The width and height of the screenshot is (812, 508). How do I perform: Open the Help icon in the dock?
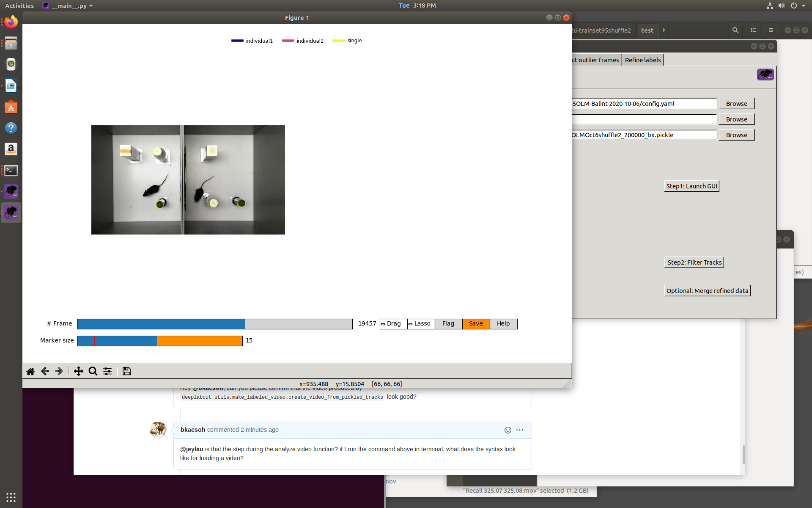point(11,128)
